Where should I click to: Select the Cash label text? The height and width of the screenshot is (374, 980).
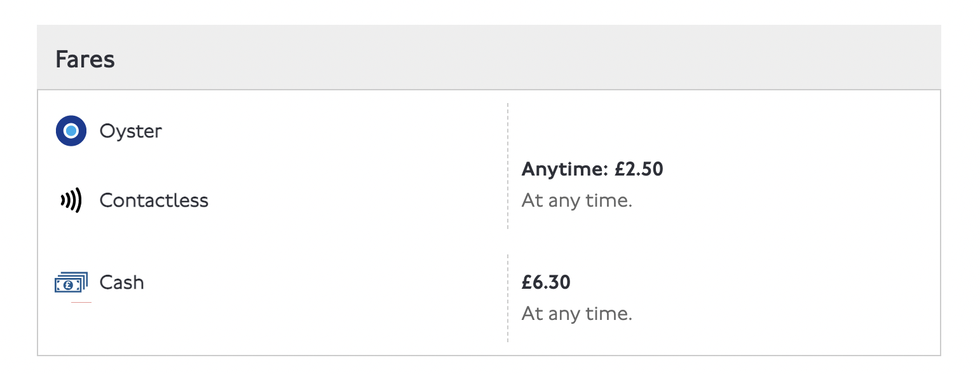[x=121, y=282]
